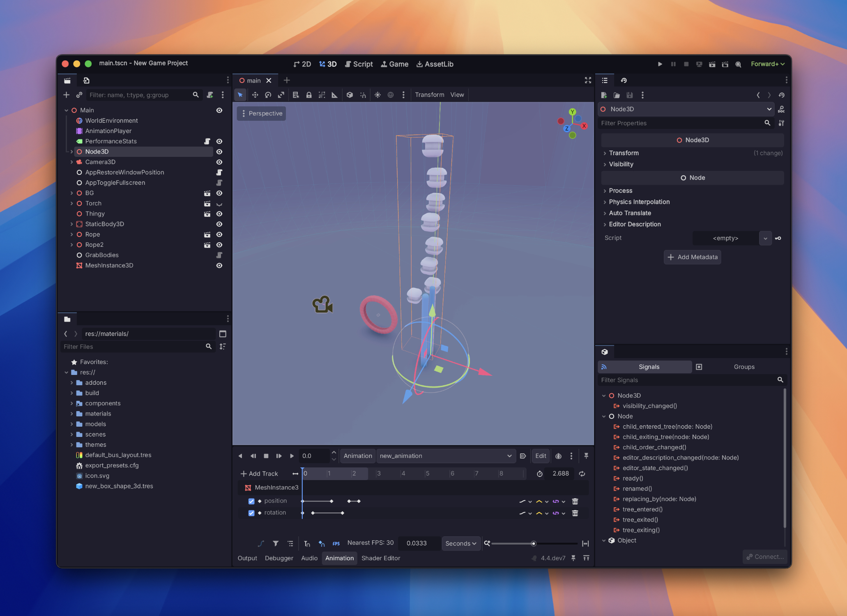Hide the MeshInstance3D node with eye icon
This screenshot has height=616, width=847.
tap(219, 265)
